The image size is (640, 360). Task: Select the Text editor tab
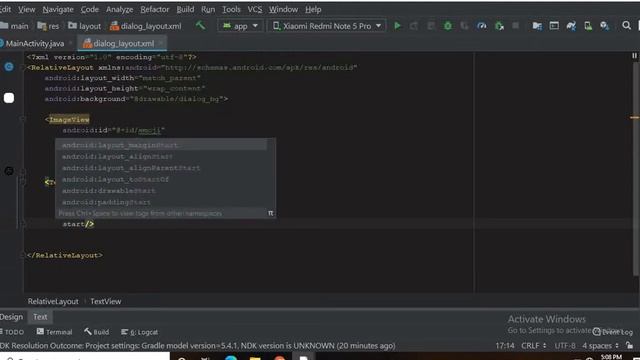tap(40, 317)
